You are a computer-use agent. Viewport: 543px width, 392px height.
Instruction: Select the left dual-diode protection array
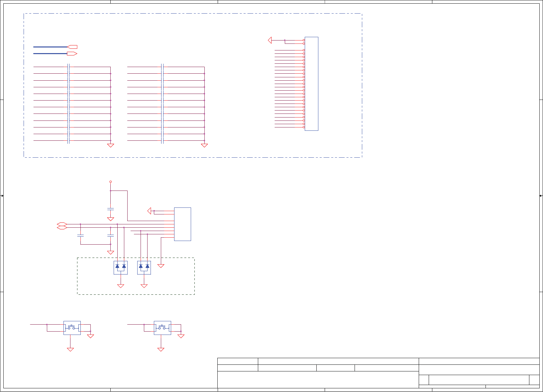click(x=121, y=268)
